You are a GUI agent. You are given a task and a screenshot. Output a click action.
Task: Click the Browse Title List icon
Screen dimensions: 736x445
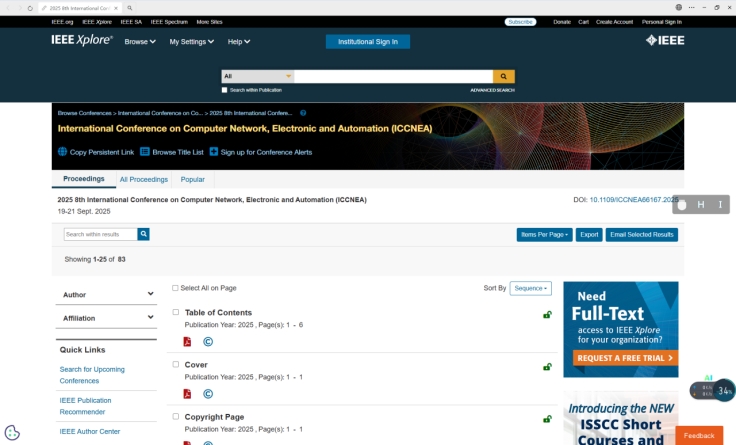[x=144, y=152]
